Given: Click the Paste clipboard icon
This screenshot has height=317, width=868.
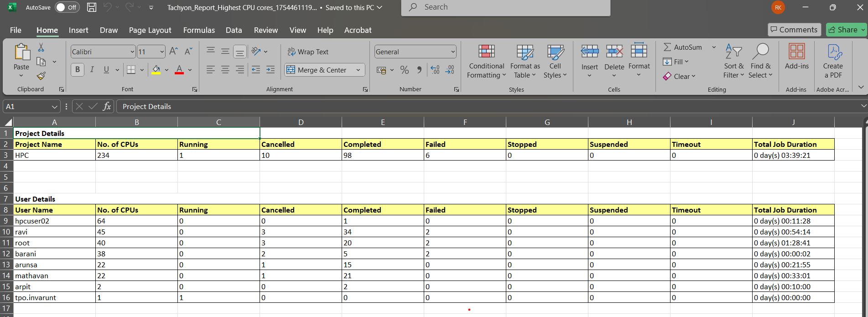Looking at the screenshot, I should tap(21, 52).
